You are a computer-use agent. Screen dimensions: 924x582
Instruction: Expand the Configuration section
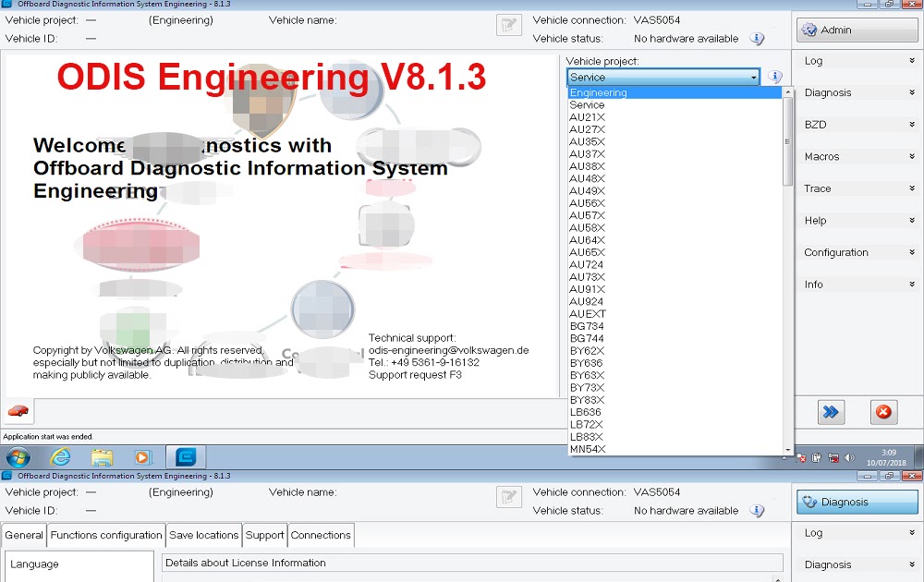(857, 252)
